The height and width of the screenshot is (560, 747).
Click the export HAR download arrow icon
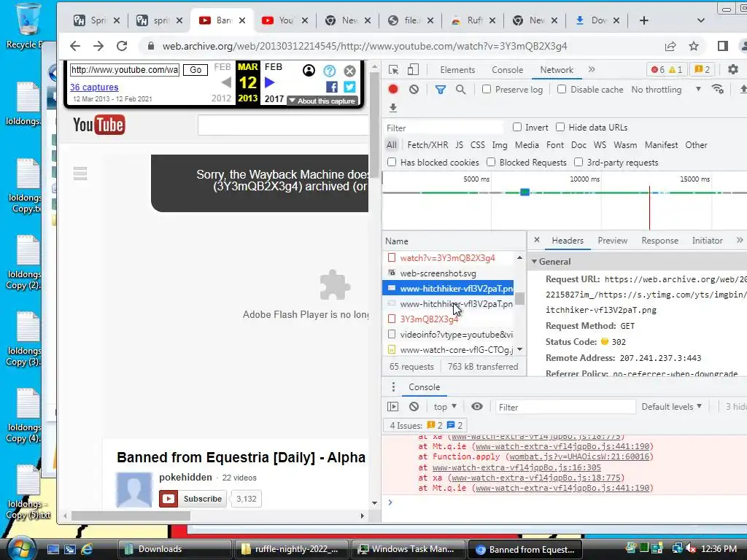tap(393, 108)
